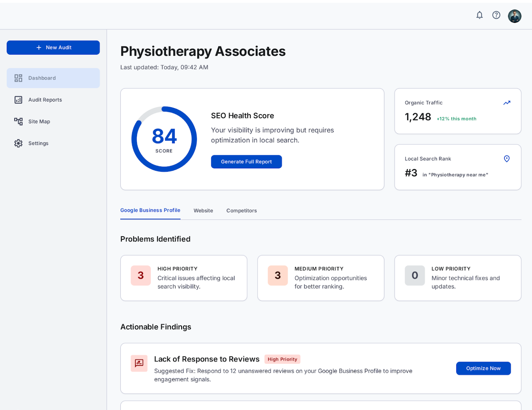Click the review response icon beside Lack of Response
Viewport: 532px width, 410px height.
pos(139,363)
